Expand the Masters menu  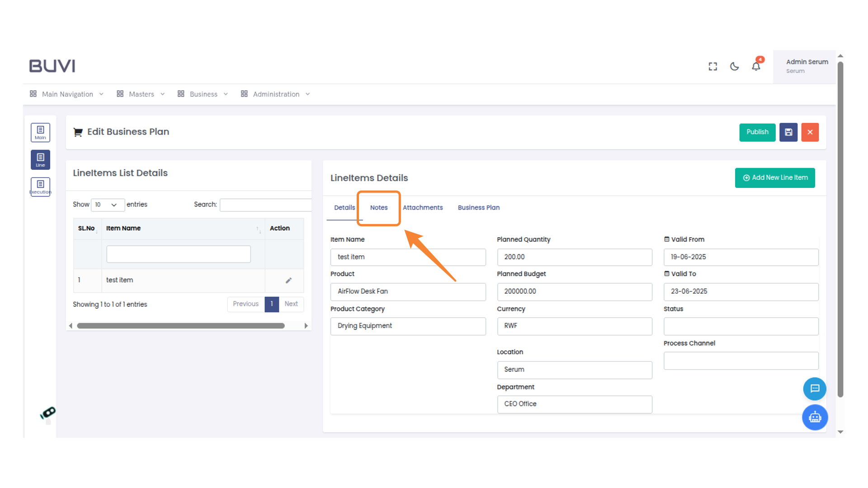141,94
